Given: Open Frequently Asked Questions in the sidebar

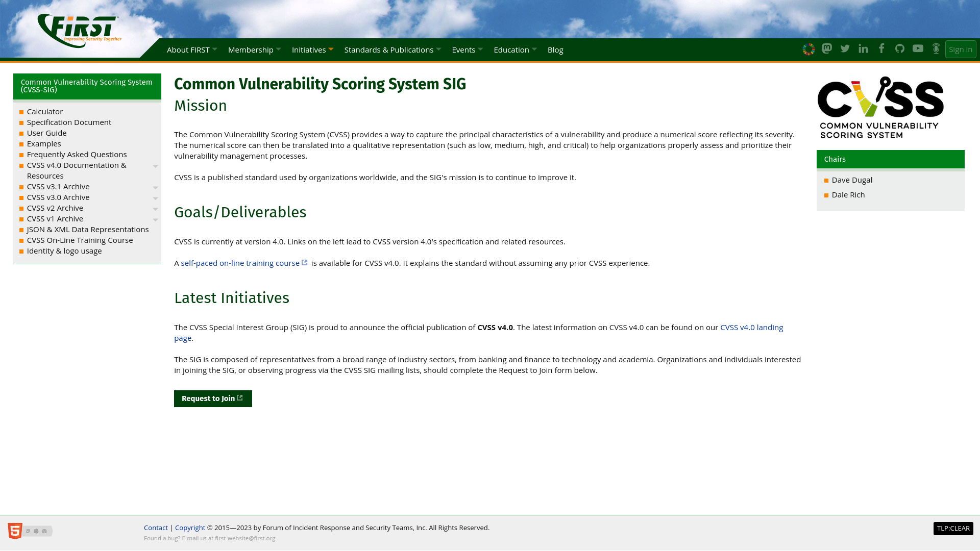Looking at the screenshot, I should pos(77,154).
